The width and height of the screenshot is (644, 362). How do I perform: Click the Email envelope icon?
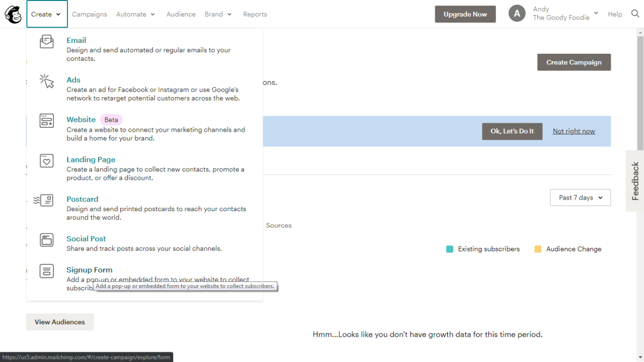coord(47,41)
